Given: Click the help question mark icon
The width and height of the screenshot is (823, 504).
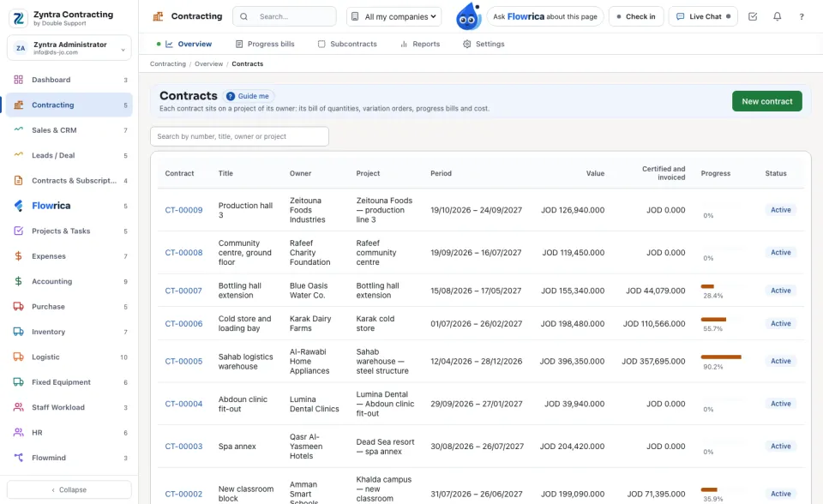Looking at the screenshot, I should [x=801, y=16].
